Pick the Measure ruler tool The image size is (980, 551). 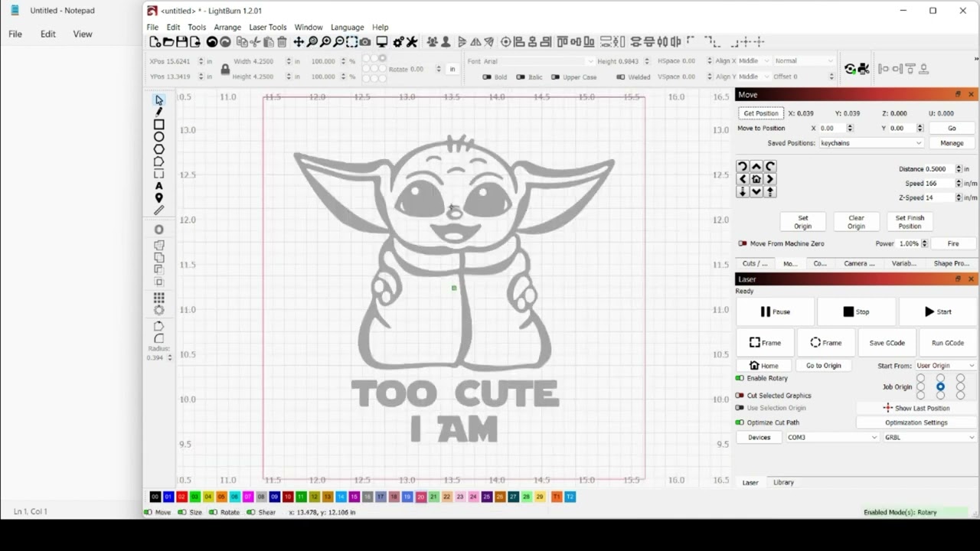158,210
